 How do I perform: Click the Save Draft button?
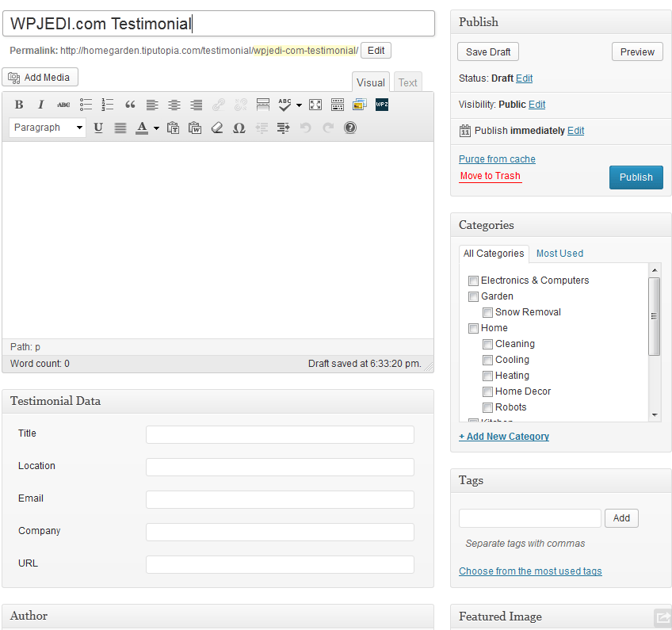(488, 52)
